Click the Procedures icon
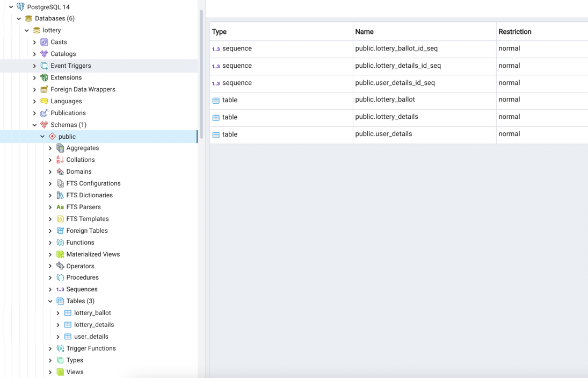Viewport: 588px width, 378px height. coord(60,277)
